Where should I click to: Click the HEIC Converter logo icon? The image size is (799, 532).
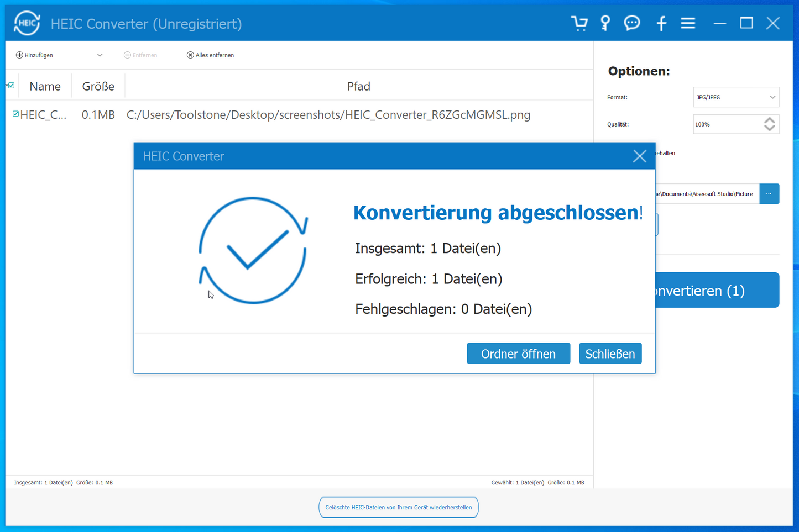pyautogui.click(x=27, y=23)
